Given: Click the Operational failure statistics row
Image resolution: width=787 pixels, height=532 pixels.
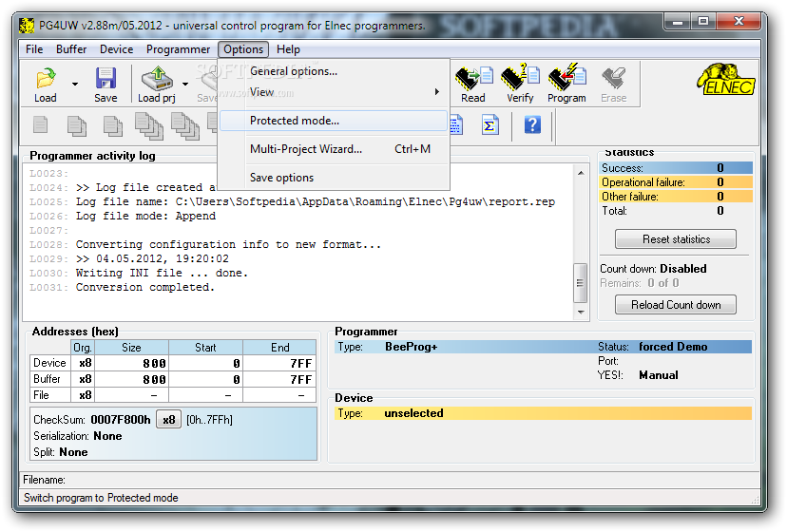Looking at the screenshot, I should (676, 181).
